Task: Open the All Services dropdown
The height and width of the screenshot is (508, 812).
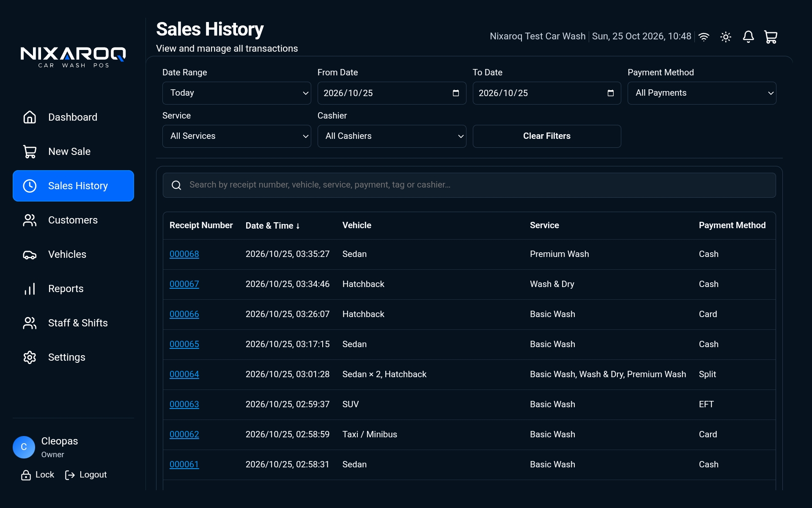Action: tap(236, 136)
